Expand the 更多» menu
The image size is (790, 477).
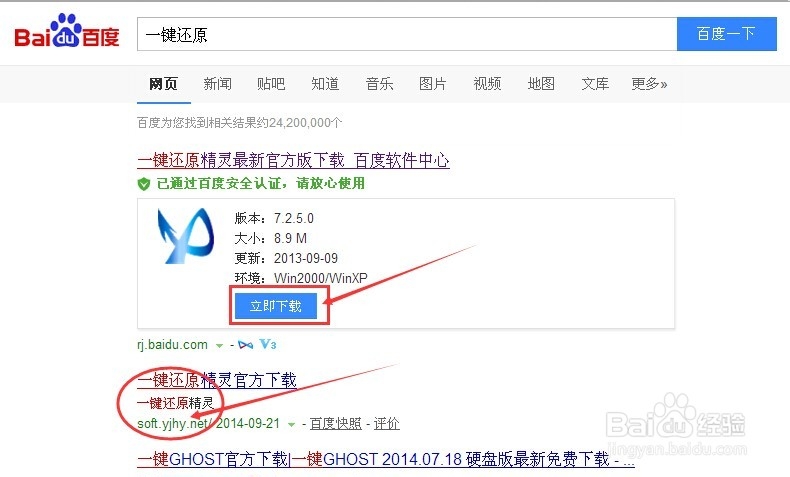coord(649,84)
